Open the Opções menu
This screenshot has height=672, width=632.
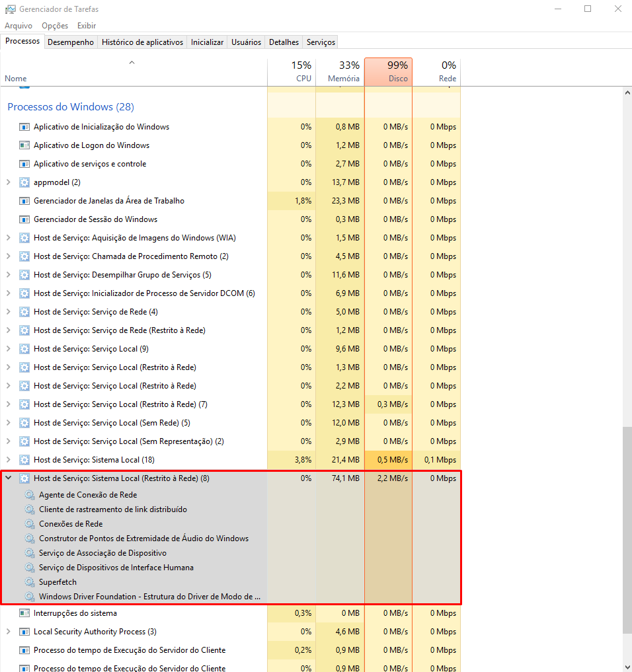(55, 26)
